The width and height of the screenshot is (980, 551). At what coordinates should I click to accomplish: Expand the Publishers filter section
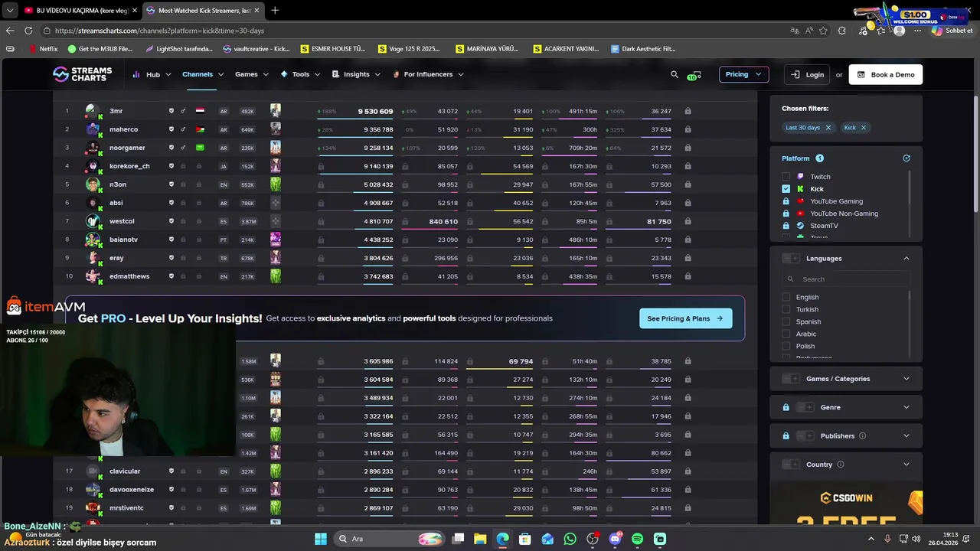906,436
